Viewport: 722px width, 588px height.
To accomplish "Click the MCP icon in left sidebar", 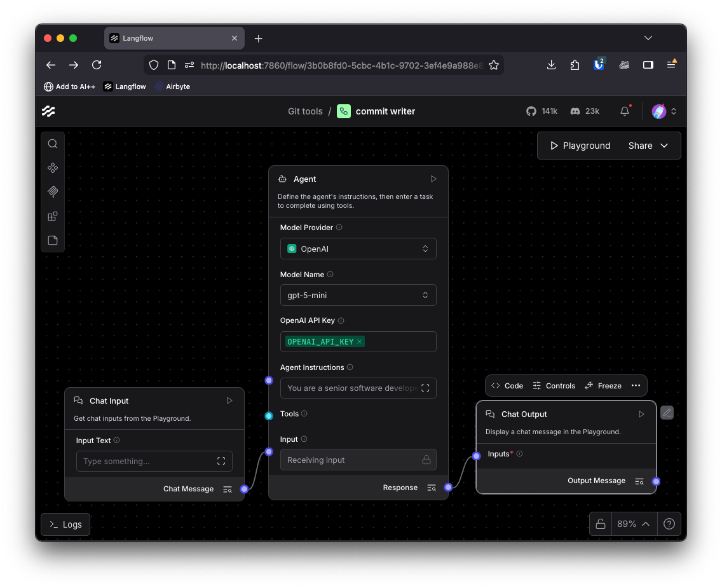I will (53, 192).
